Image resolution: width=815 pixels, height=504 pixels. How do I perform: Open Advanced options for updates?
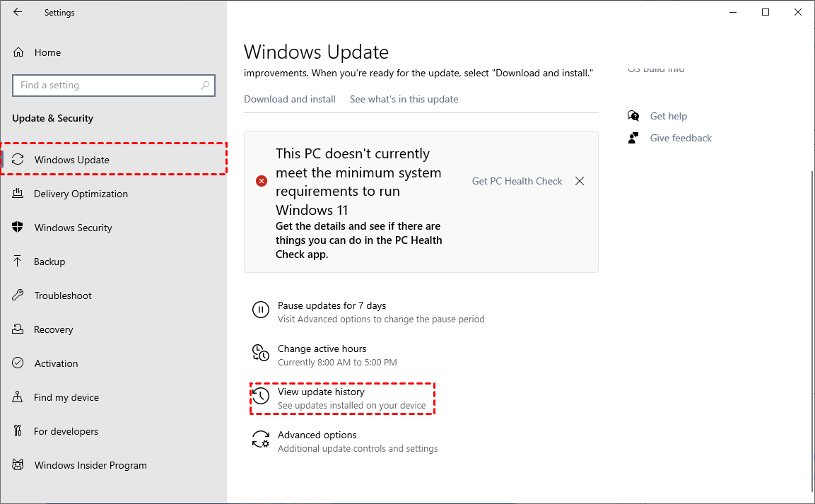(317, 435)
